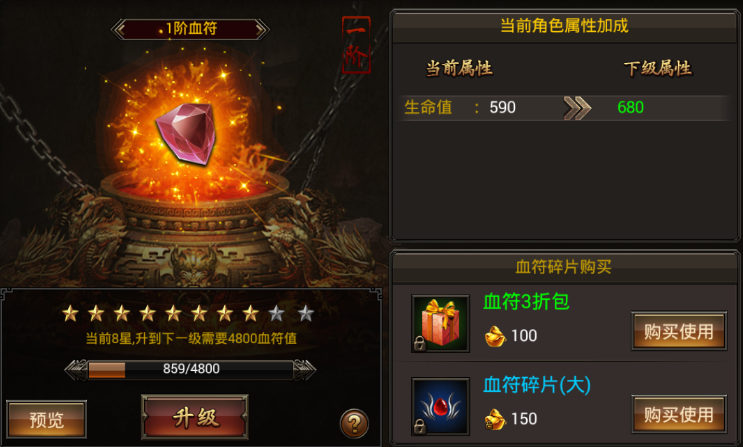Click the double-arrow icon between 590 and 680

pyautogui.click(x=577, y=108)
